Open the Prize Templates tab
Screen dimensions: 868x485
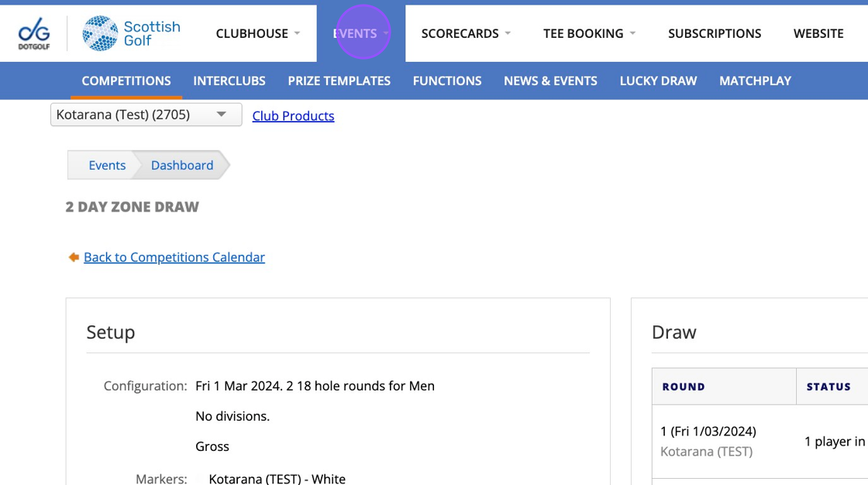click(x=339, y=81)
